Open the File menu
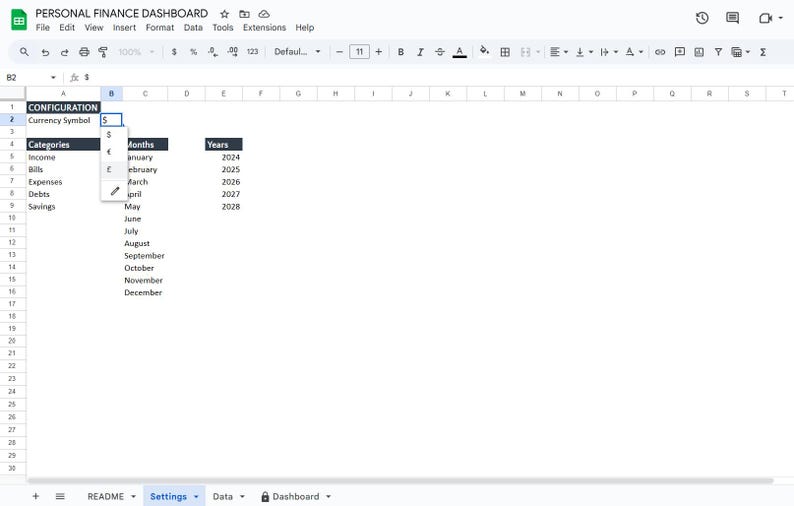Screen dimensions: 794x506 pos(43,27)
